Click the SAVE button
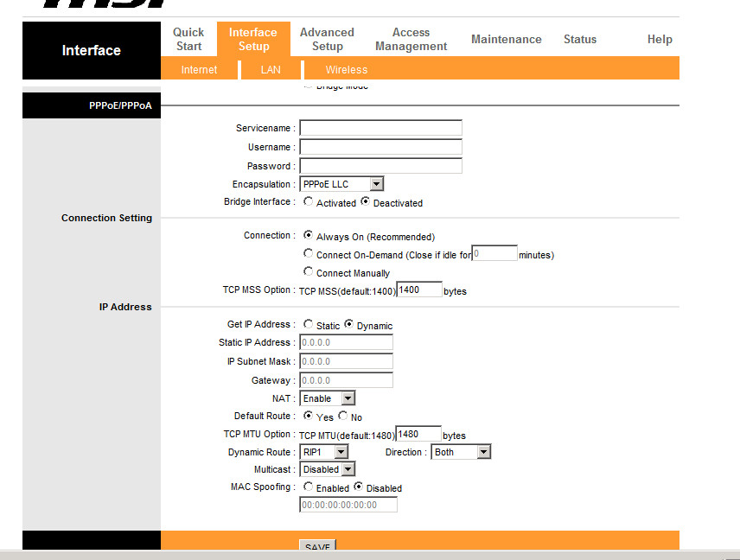Viewport: 740px width, 560px height. 317,546
